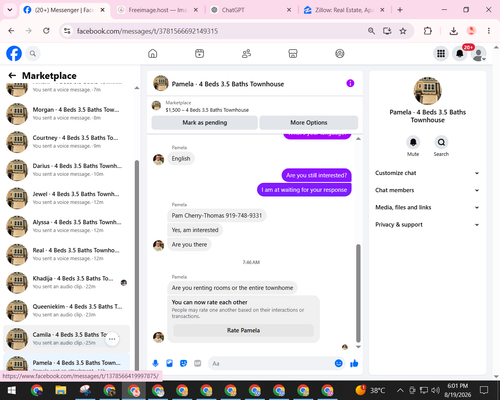
Task: Open the Friends icon in top navigation
Action: (x=246, y=53)
